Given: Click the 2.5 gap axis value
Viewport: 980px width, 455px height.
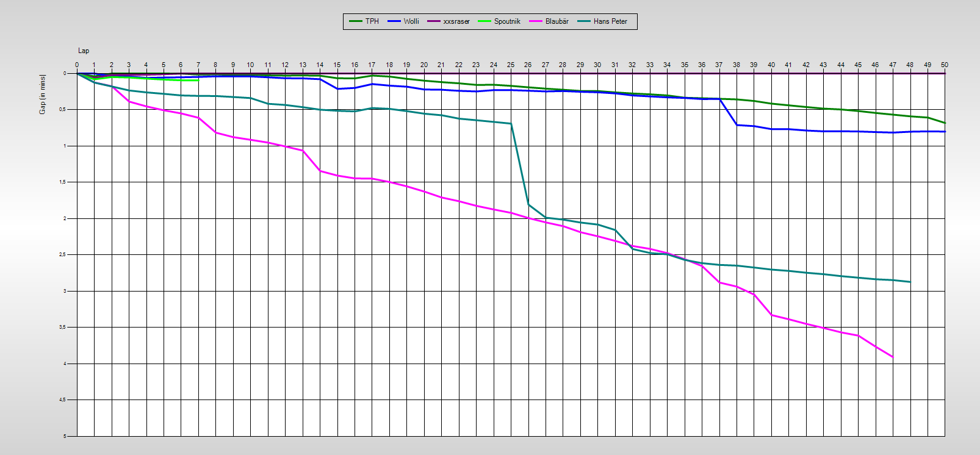Looking at the screenshot, I should click(x=62, y=254).
